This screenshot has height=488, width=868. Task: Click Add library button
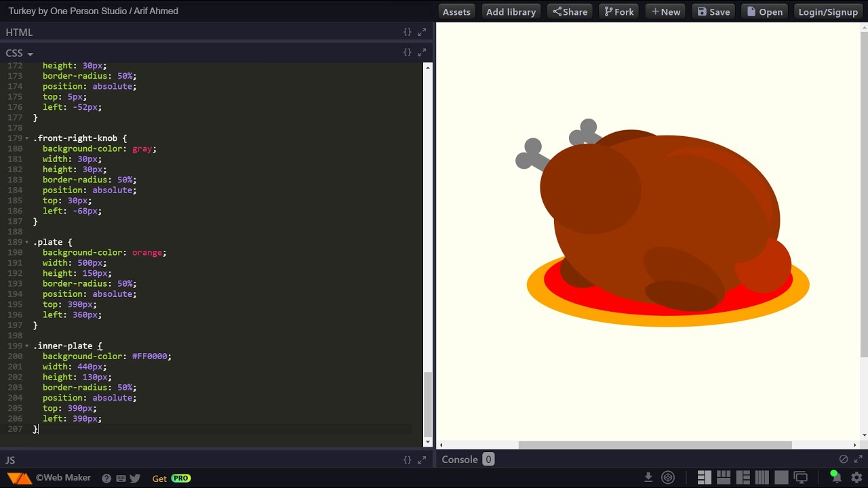click(511, 12)
